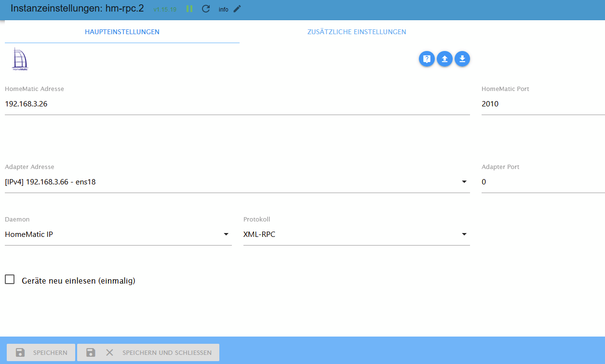The width and height of the screenshot is (605, 364).
Task: Pause the hm-rpc.2 instance
Action: point(189,9)
